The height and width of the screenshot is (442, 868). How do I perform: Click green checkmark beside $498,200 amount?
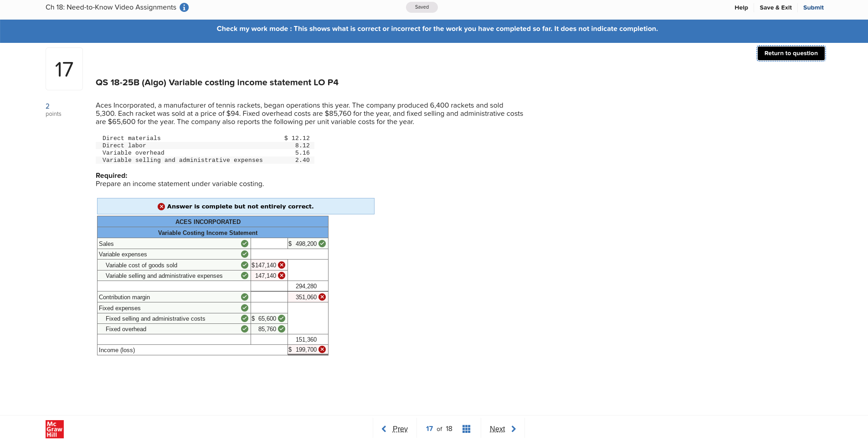tap(322, 244)
